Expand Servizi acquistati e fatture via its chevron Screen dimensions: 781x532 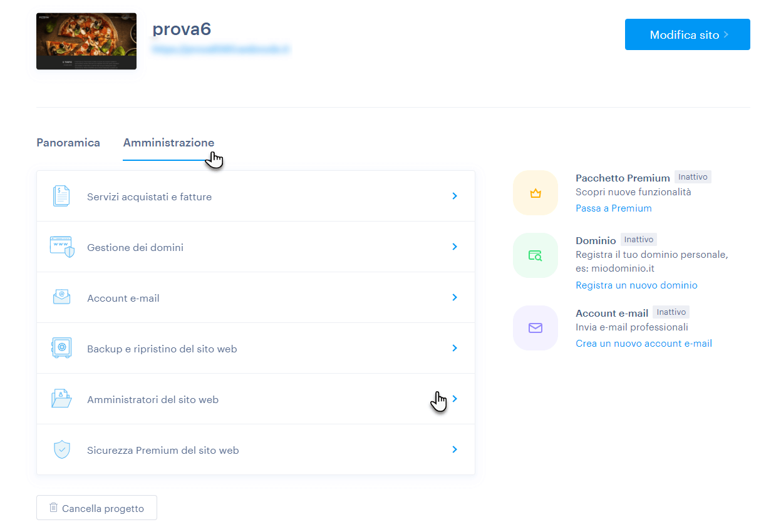pyautogui.click(x=455, y=196)
